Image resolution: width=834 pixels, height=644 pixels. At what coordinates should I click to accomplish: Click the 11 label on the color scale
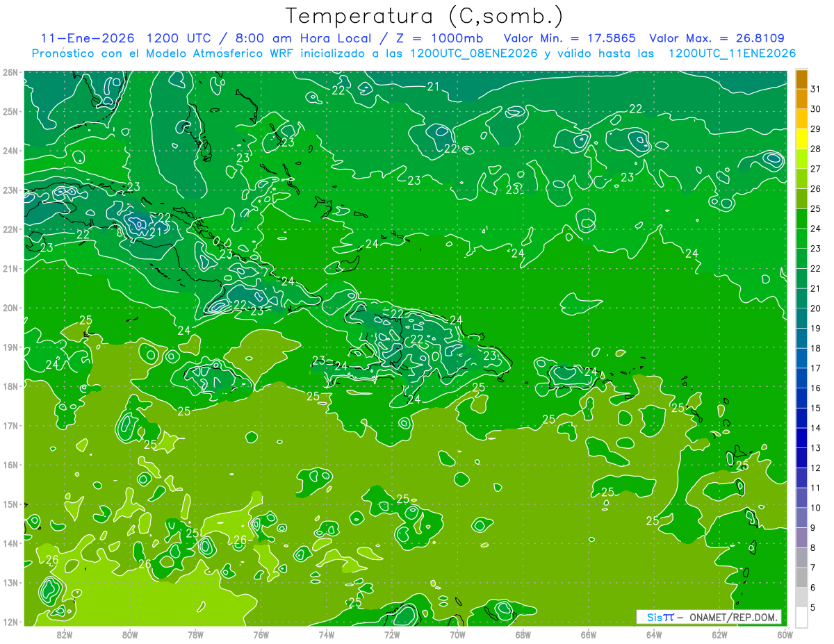pos(816,488)
